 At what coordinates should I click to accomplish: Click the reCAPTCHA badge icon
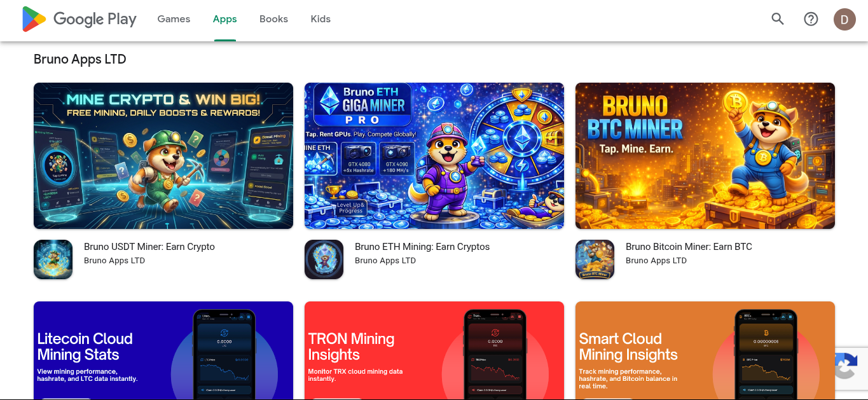pos(848,365)
